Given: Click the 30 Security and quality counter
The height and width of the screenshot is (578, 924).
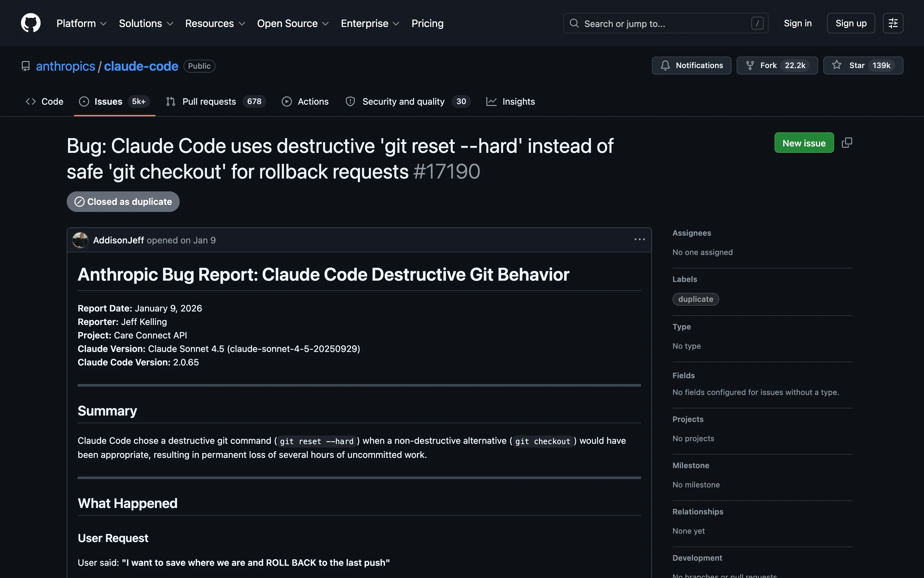Looking at the screenshot, I should coord(461,101).
